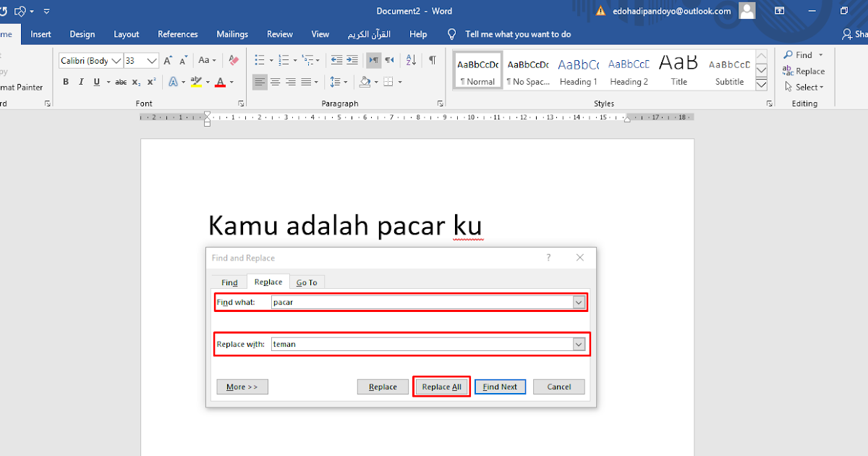This screenshot has height=456, width=868.
Task: Center align the paragraph
Action: click(x=276, y=82)
